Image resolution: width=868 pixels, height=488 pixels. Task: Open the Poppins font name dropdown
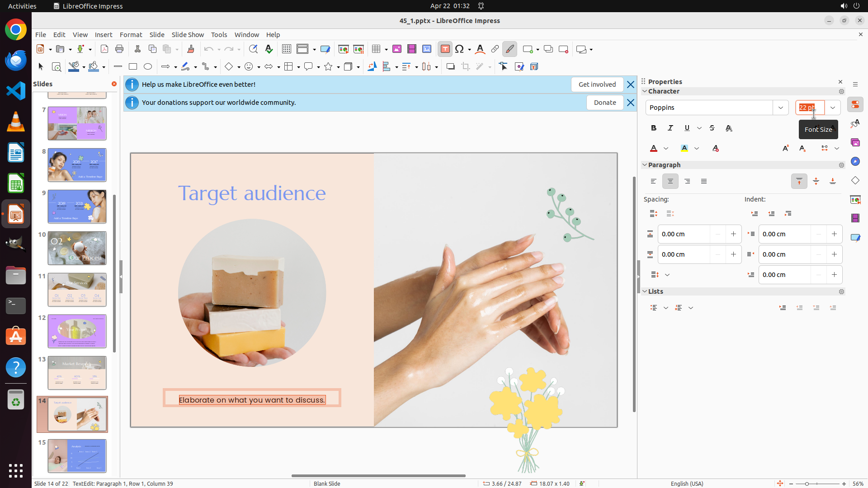781,108
